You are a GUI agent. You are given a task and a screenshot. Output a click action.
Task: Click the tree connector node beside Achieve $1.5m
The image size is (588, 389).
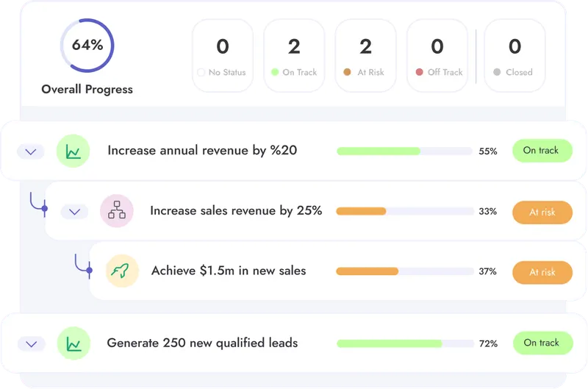click(89, 270)
